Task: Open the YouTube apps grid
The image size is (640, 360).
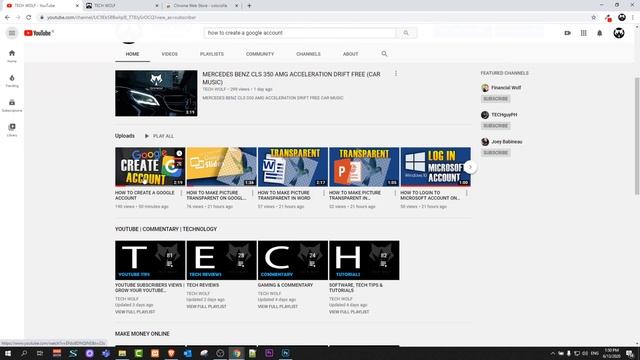Action: coord(583,33)
